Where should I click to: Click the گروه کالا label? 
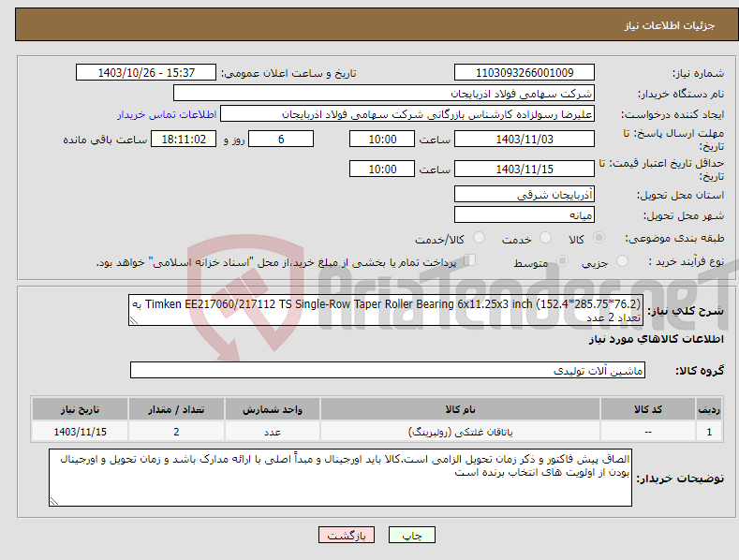700,371
